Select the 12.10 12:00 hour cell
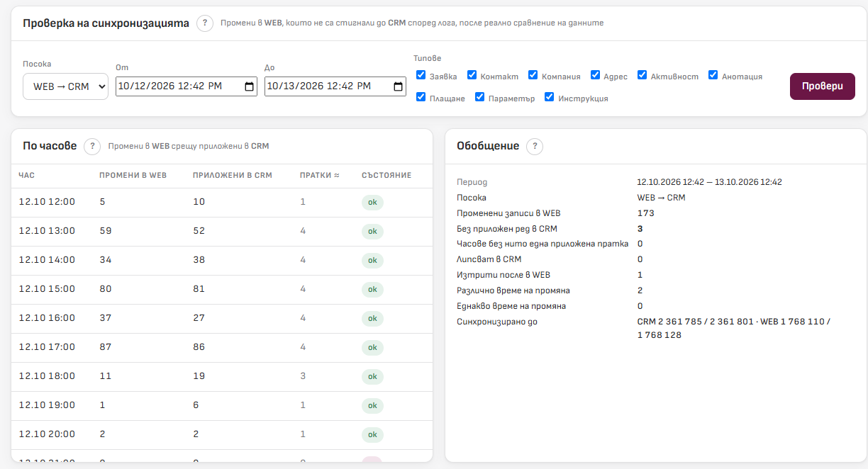 click(47, 202)
